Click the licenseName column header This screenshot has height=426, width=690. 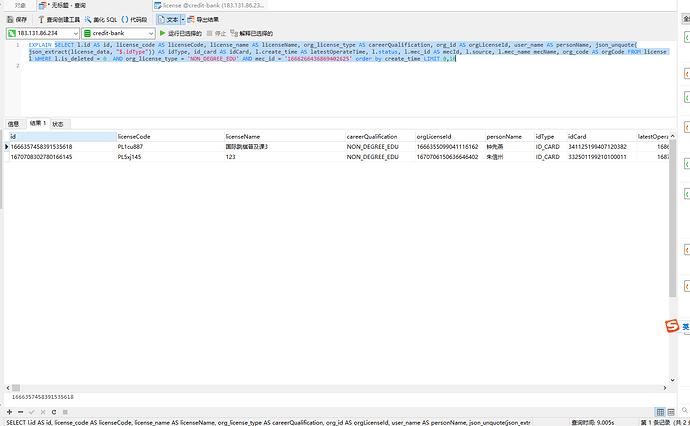click(x=284, y=136)
